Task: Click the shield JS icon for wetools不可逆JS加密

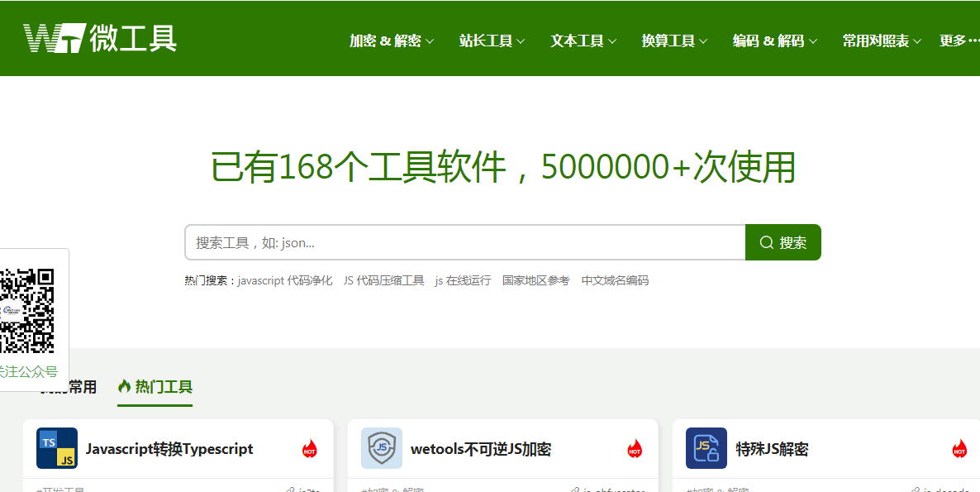Action: click(x=381, y=449)
